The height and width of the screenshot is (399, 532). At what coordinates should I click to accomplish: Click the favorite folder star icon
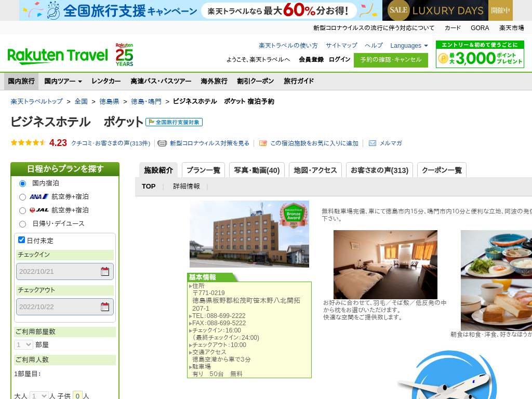[x=263, y=143]
